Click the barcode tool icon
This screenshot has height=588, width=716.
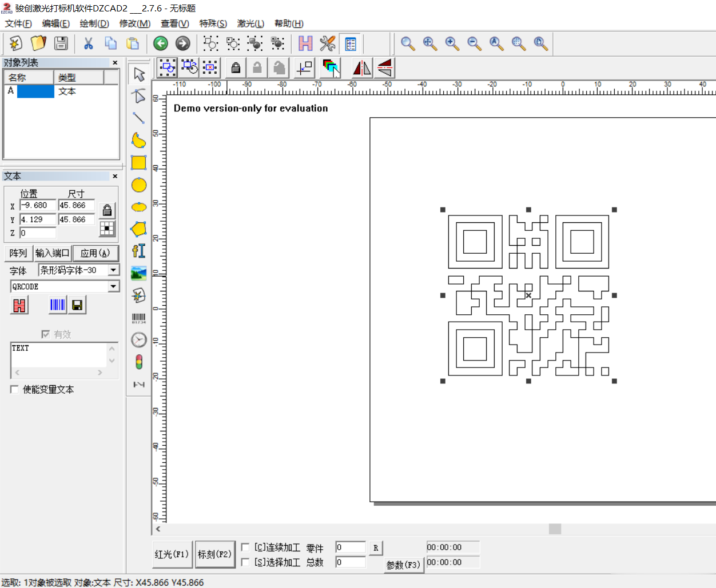tap(138, 318)
